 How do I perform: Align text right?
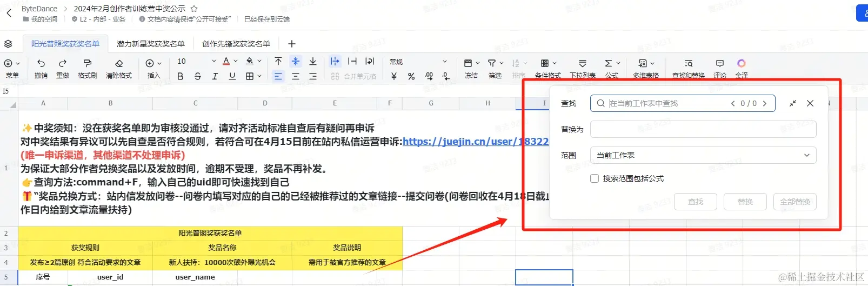[313, 76]
